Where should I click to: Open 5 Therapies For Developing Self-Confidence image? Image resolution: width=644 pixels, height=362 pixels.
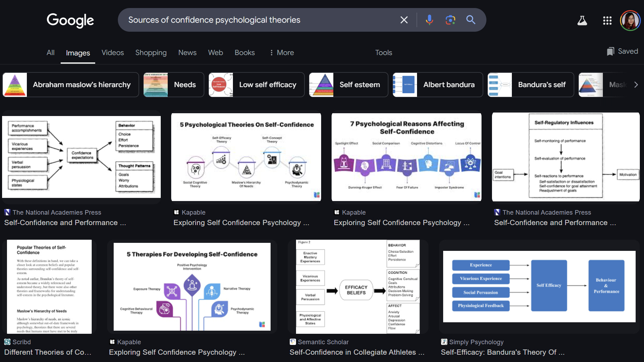point(192,287)
